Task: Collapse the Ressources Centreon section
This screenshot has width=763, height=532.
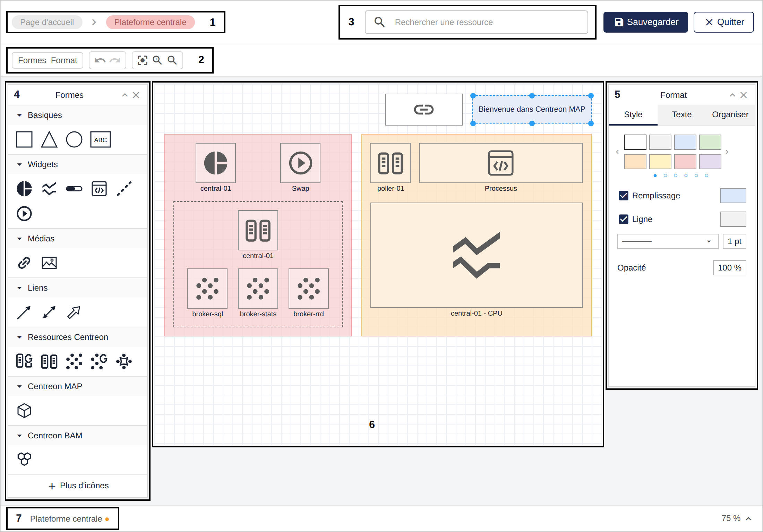Action: 19,337
